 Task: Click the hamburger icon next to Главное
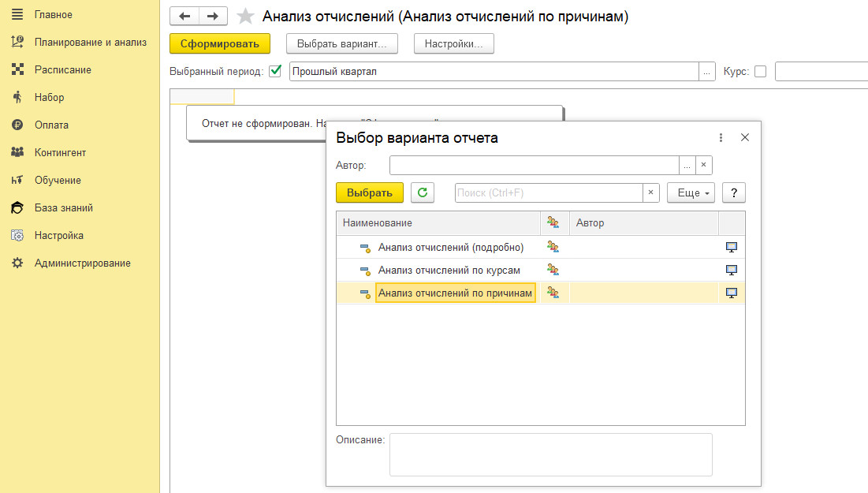pyautogui.click(x=17, y=15)
